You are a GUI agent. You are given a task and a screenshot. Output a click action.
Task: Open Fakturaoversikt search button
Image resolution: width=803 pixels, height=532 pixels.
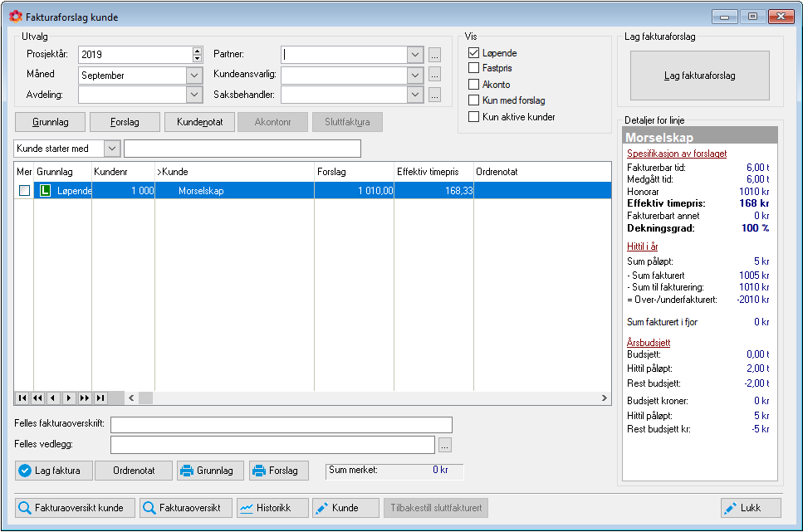point(186,508)
